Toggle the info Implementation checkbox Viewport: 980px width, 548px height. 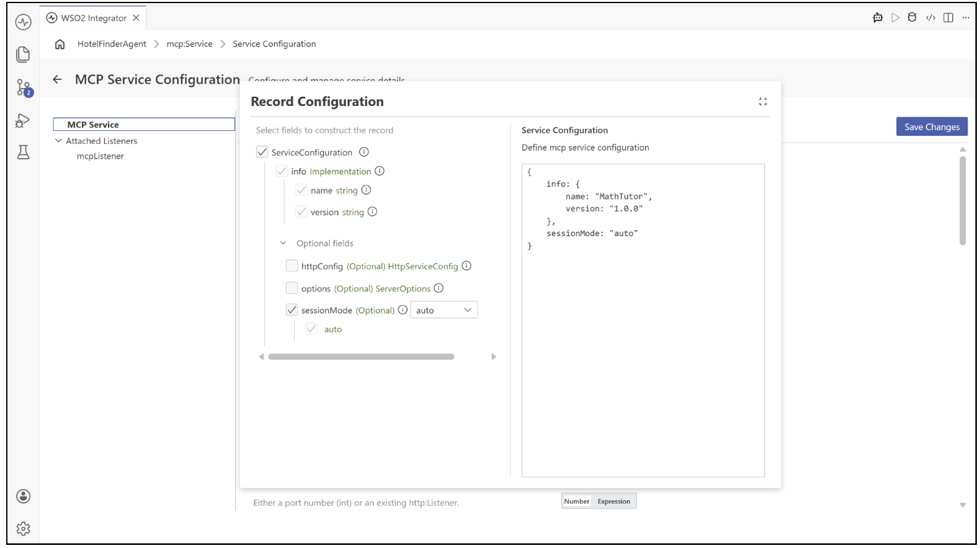[282, 171]
